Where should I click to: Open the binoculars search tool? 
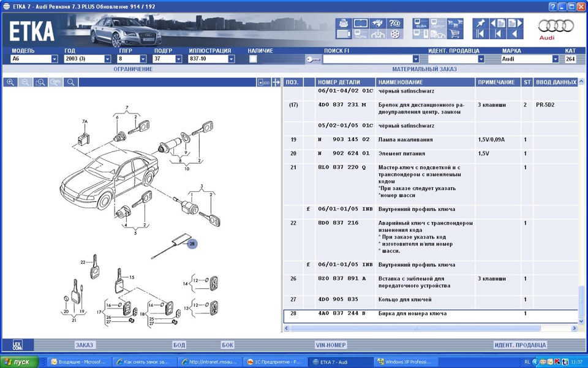378,23
